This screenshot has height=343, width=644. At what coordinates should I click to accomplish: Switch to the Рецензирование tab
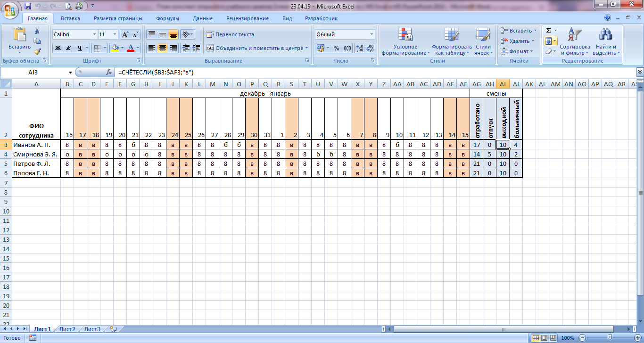(x=248, y=18)
